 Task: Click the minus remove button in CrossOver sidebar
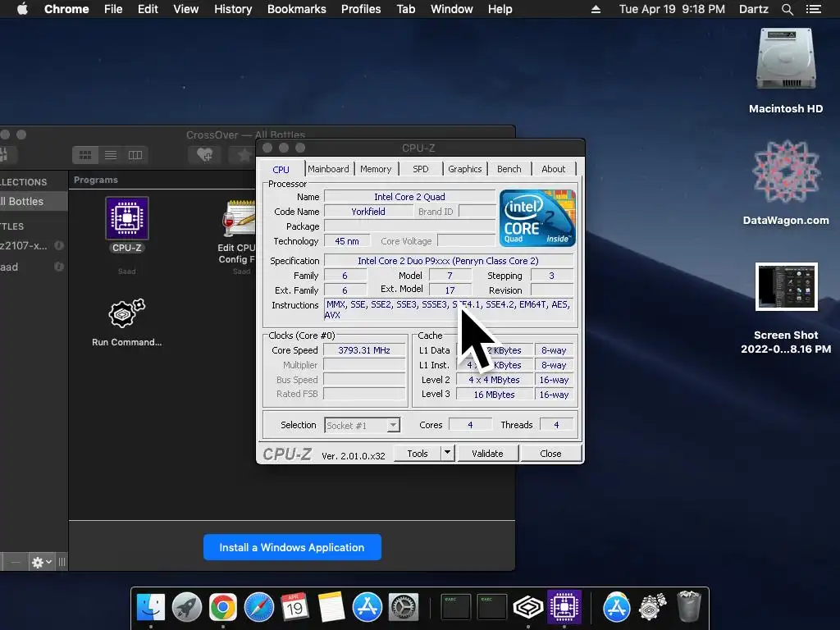[x=16, y=562]
